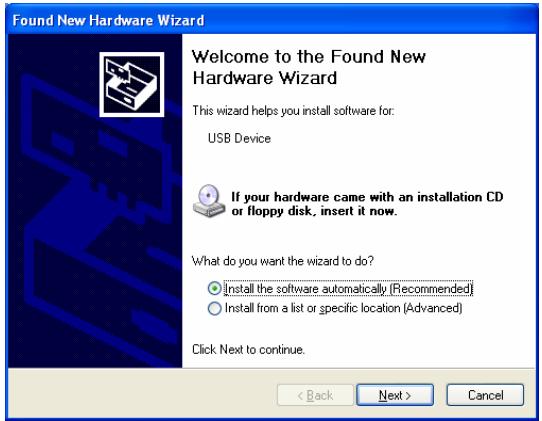Click the CD drive installation icon
542x421 pixels.
(208, 201)
